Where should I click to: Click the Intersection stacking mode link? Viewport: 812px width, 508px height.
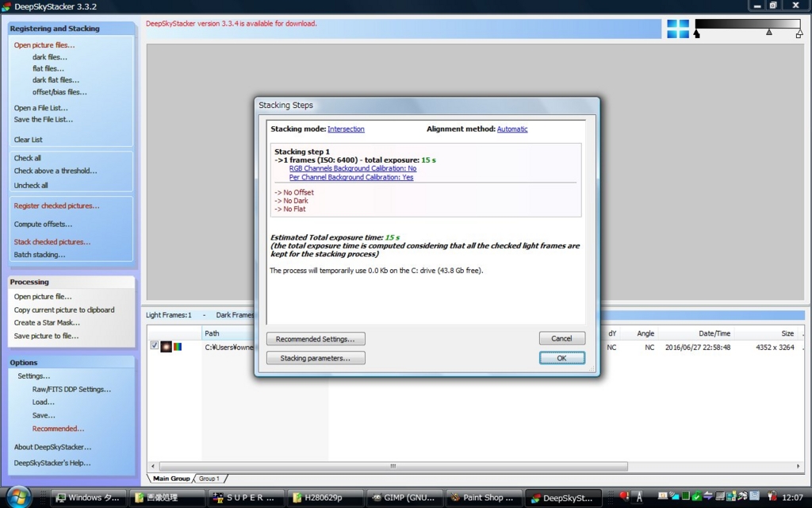point(346,129)
